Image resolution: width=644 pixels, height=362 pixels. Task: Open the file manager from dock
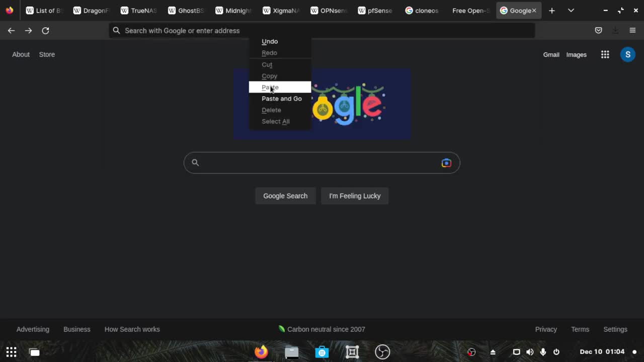point(292,352)
